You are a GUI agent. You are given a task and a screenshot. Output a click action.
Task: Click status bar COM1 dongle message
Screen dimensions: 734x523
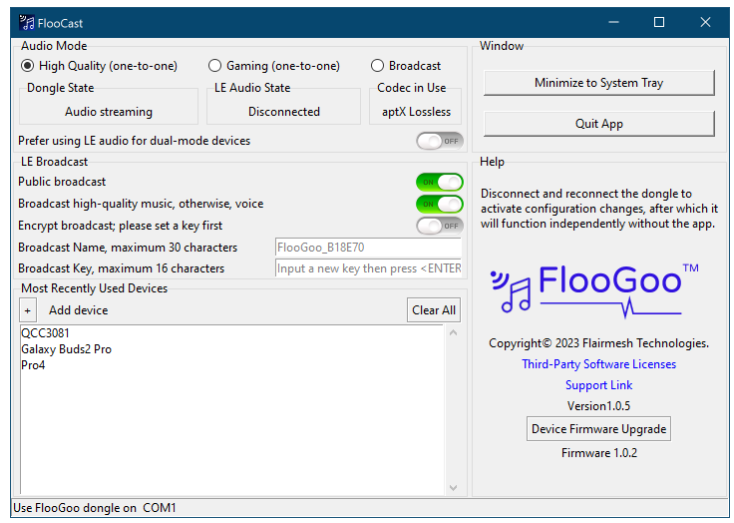tap(95, 508)
